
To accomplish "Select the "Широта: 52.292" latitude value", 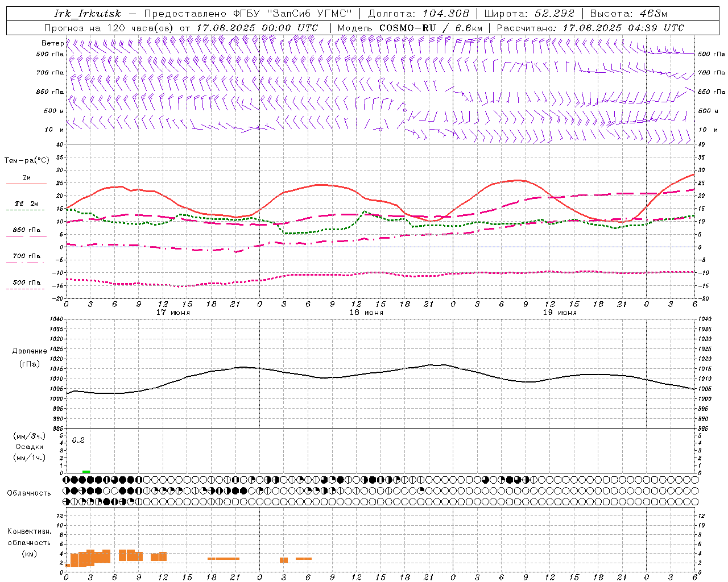I will click(530, 14).
